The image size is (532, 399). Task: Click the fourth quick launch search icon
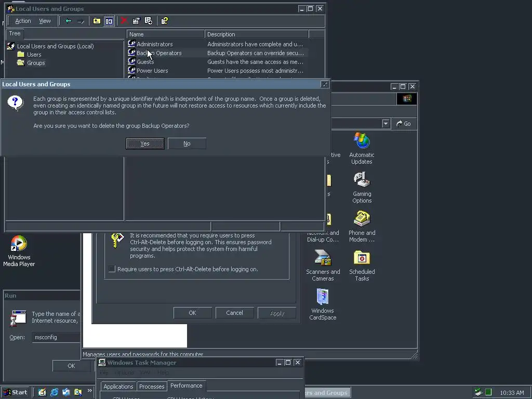click(x=78, y=392)
